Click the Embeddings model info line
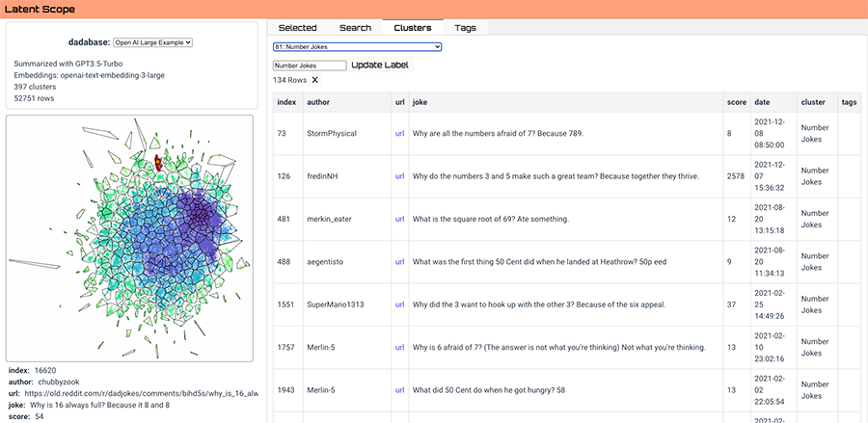The width and height of the screenshot is (868, 423). click(x=89, y=75)
